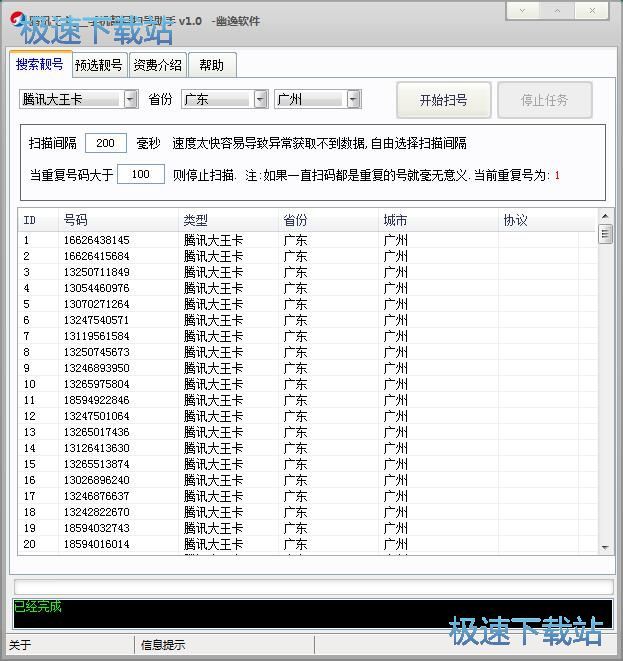Sort by the ID column header
The width and height of the screenshot is (623, 661).
click(38, 220)
